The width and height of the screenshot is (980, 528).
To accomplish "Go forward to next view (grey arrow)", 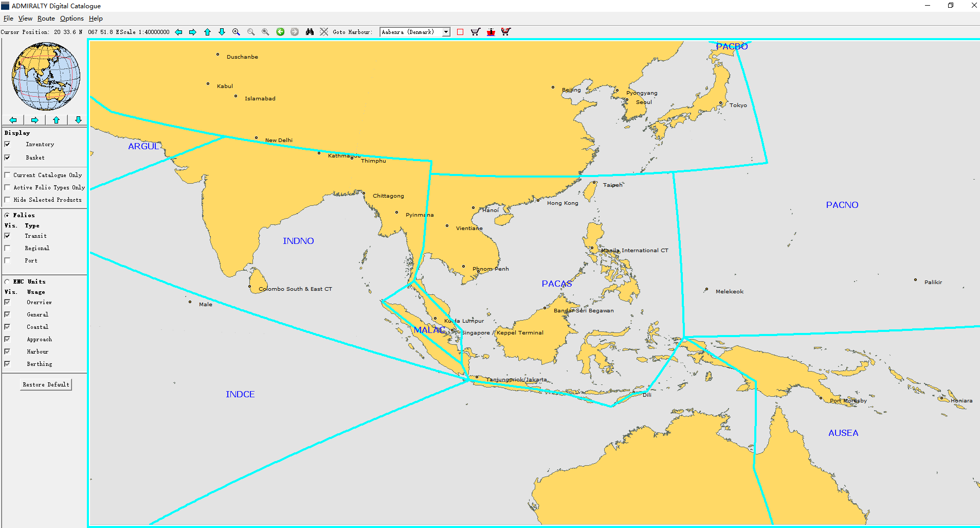I will tap(295, 32).
